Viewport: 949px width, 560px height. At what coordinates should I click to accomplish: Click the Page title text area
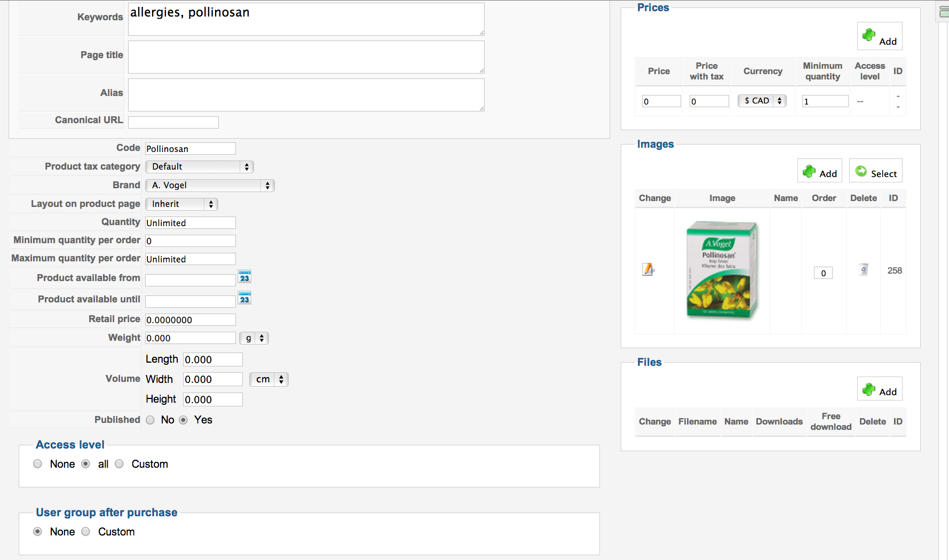[306, 58]
